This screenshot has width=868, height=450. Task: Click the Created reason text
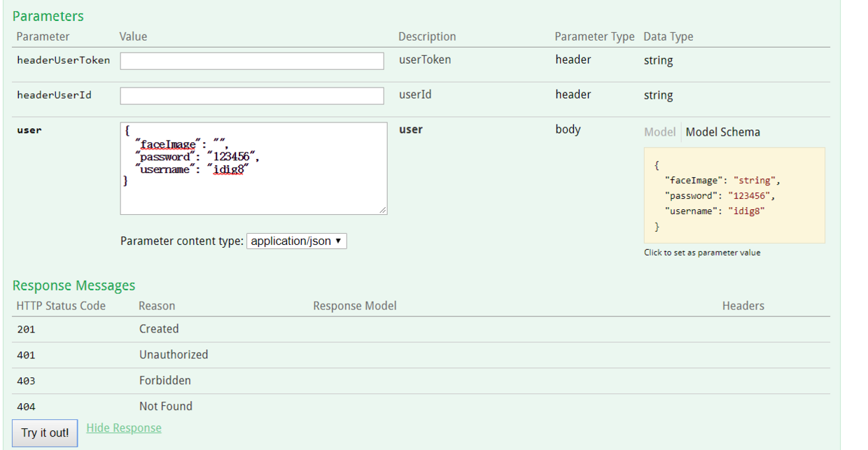coord(159,329)
